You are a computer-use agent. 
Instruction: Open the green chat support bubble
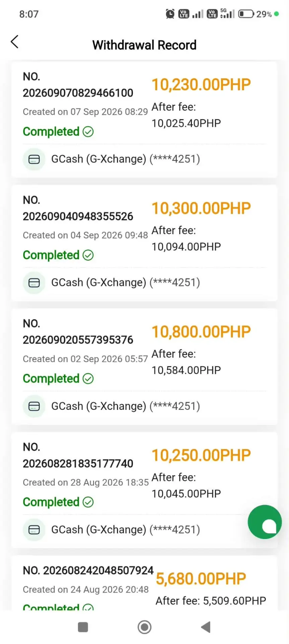(x=265, y=522)
